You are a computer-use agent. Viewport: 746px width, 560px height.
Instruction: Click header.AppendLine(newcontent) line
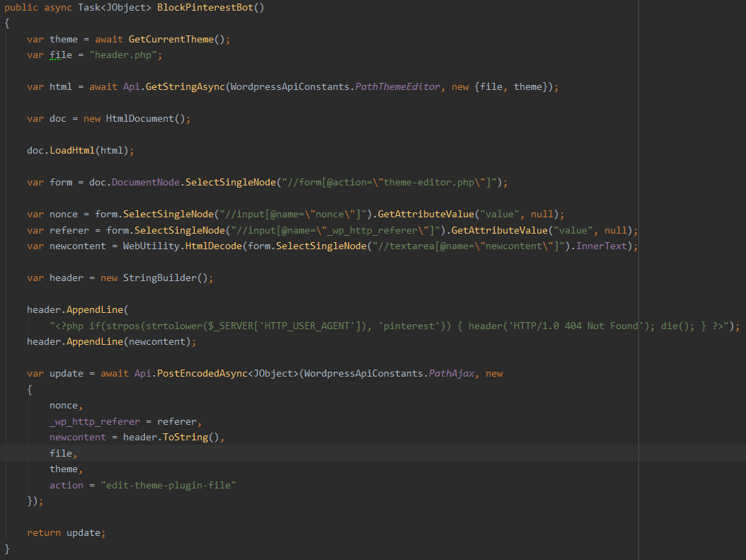[111, 342]
